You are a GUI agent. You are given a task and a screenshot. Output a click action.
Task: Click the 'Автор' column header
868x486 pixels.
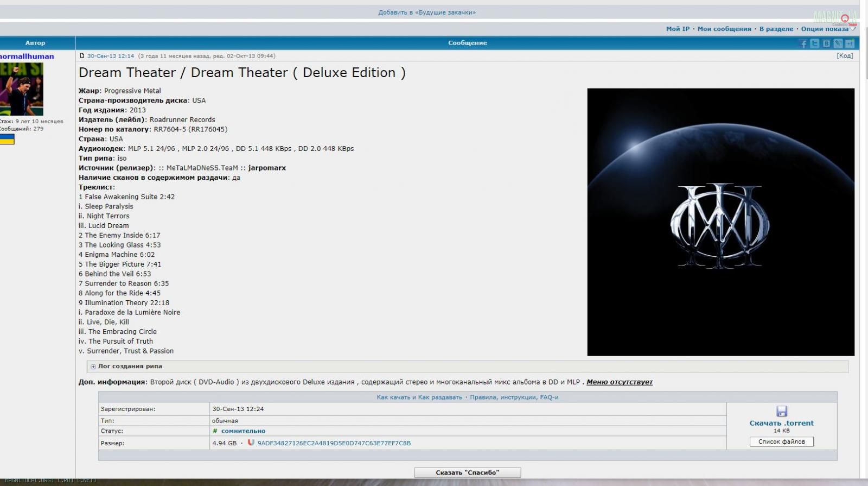click(x=35, y=43)
